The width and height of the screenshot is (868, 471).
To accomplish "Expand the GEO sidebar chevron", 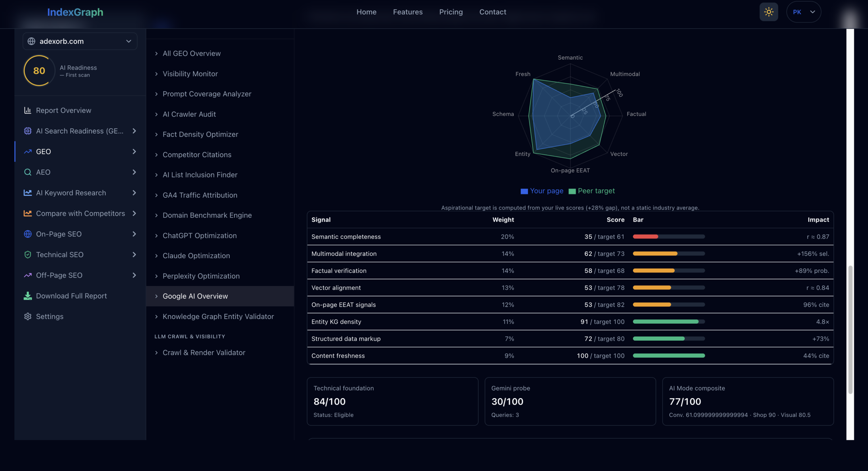I will point(134,152).
